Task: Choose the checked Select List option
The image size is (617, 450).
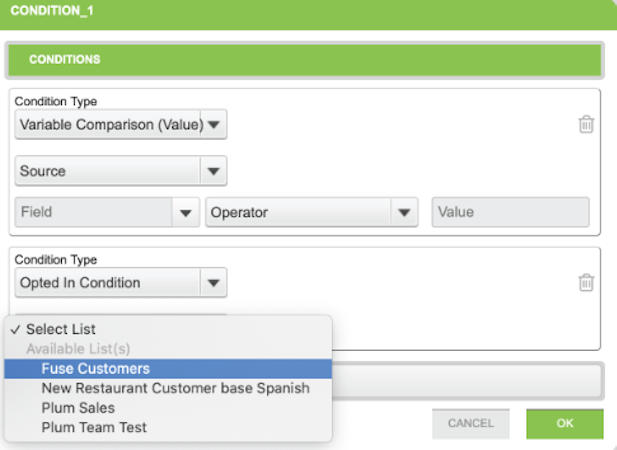Action: (x=60, y=329)
